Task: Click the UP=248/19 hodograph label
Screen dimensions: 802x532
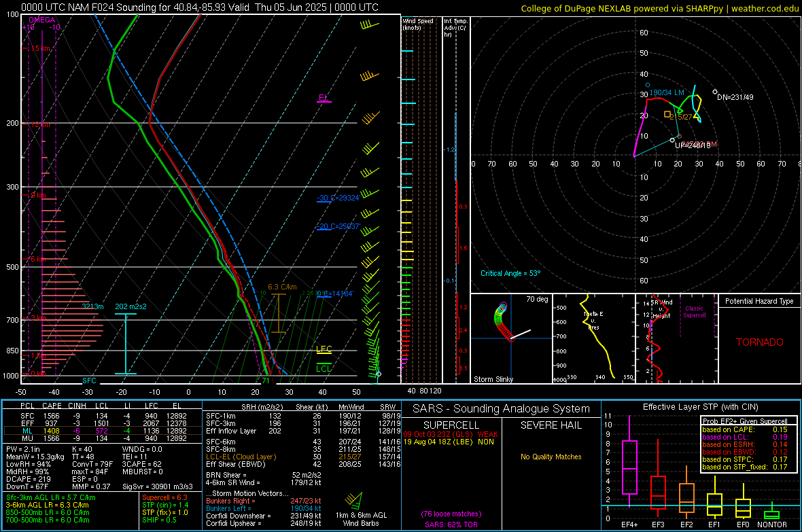Action: [x=693, y=145]
